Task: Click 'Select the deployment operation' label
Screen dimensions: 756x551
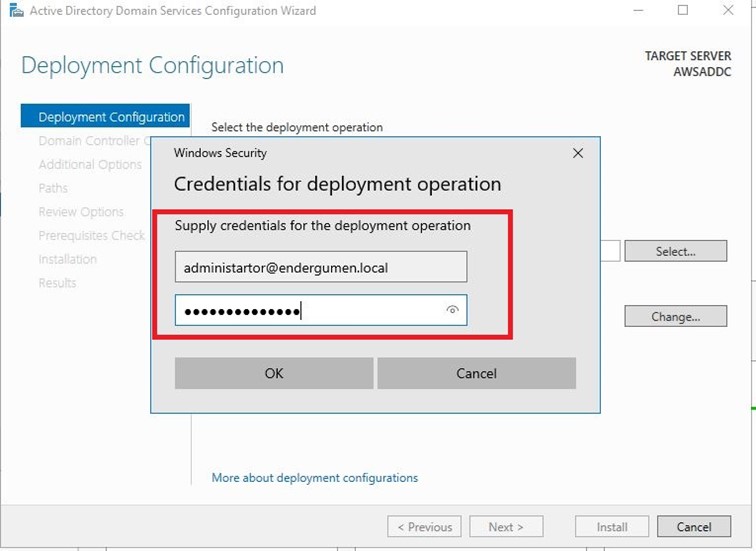Action: [x=297, y=127]
